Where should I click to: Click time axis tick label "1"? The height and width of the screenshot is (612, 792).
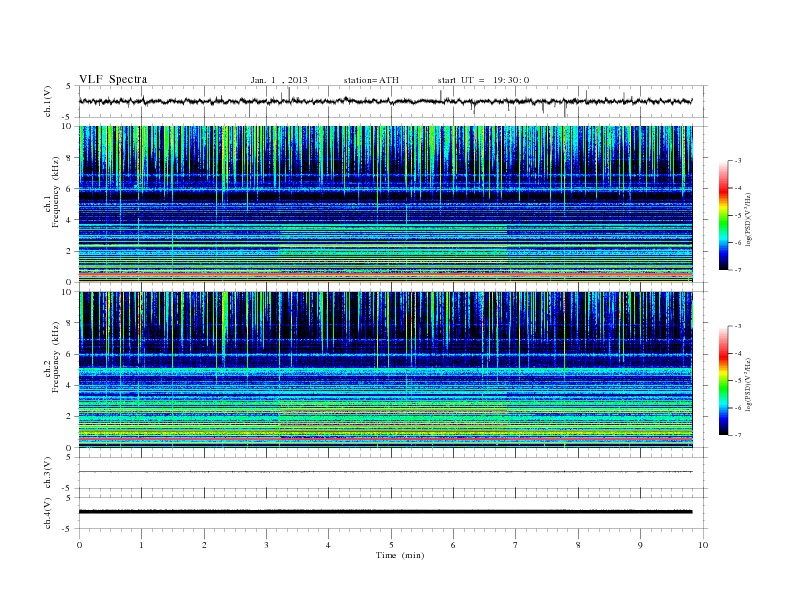click(141, 545)
